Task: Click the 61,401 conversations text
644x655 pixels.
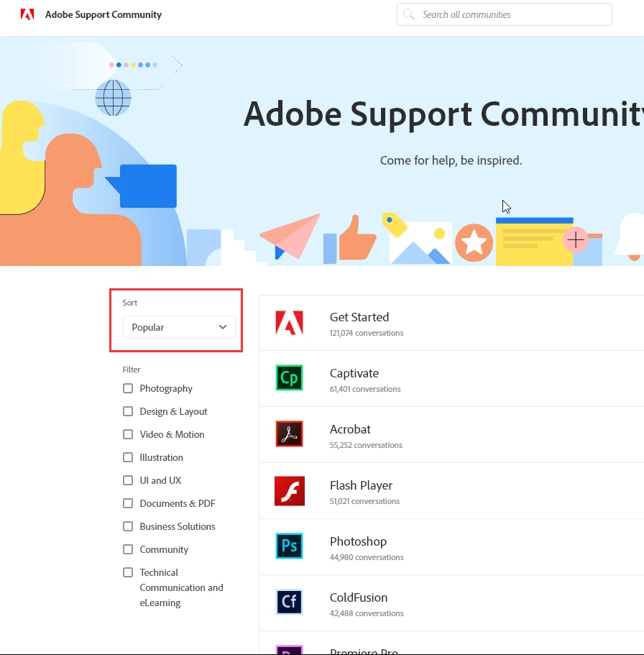Action: (x=365, y=389)
